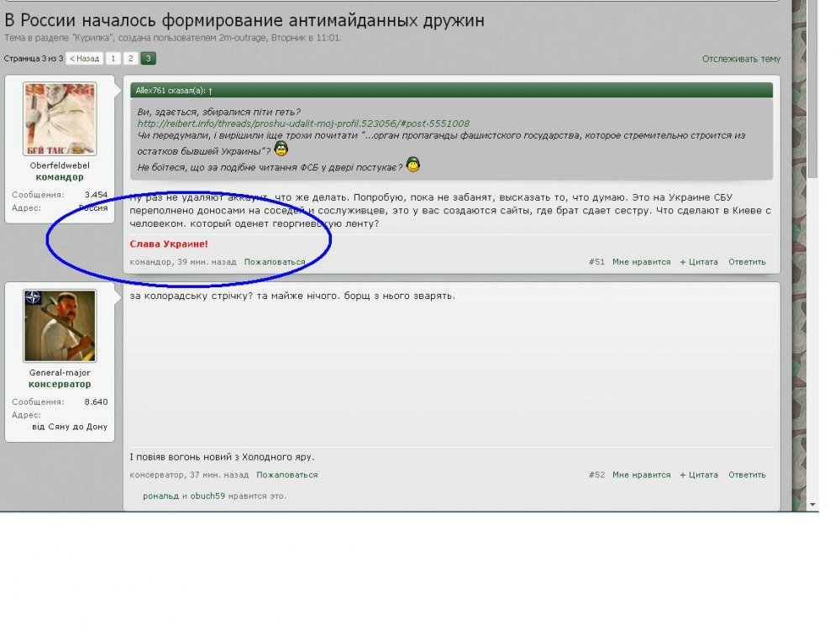The image size is (840, 630).
Task: Open page 2 of the thread
Action: (131, 59)
